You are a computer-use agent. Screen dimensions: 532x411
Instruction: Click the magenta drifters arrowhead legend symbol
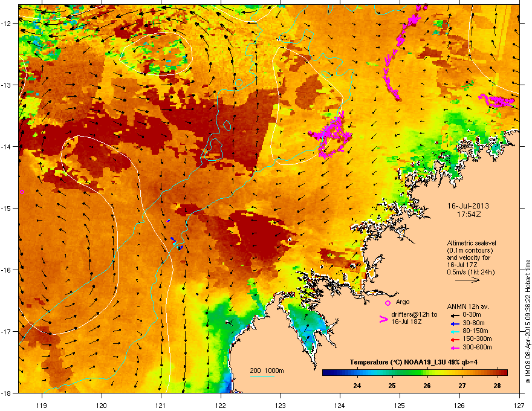coord(383,319)
